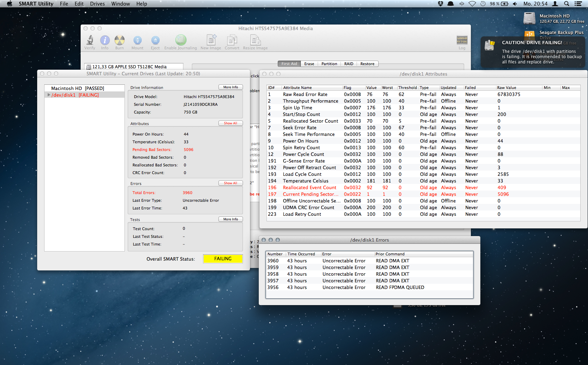Screen dimensions: 588x365
Task: Select the Raw Read Error Rate row
Action: 424,94
